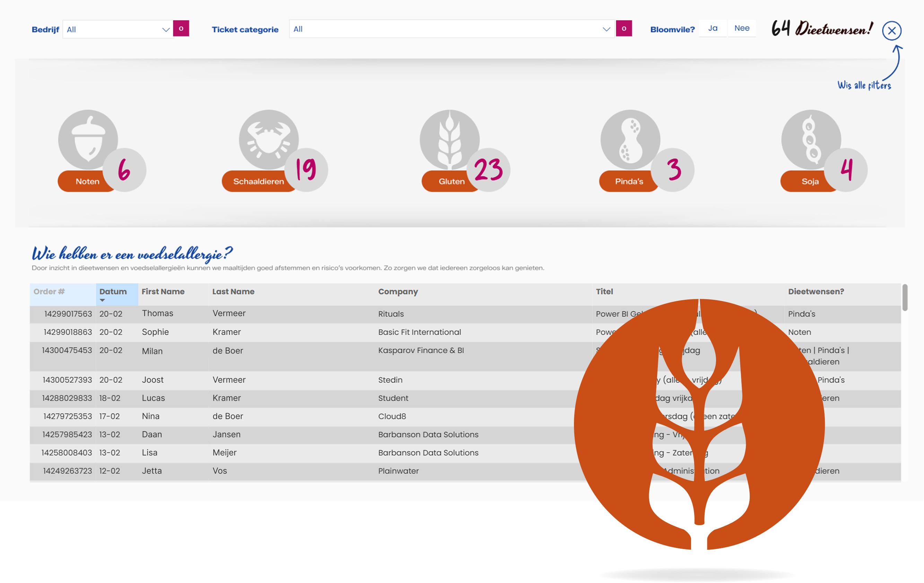This screenshot has height=583, width=924.
Task: Select Nee for Bloomvile
Action: click(742, 28)
